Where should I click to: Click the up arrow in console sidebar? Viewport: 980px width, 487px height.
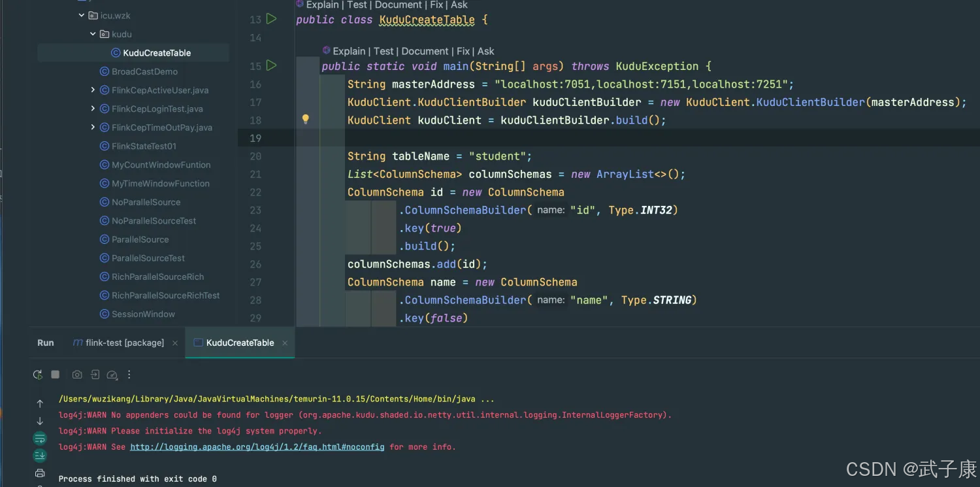point(40,404)
